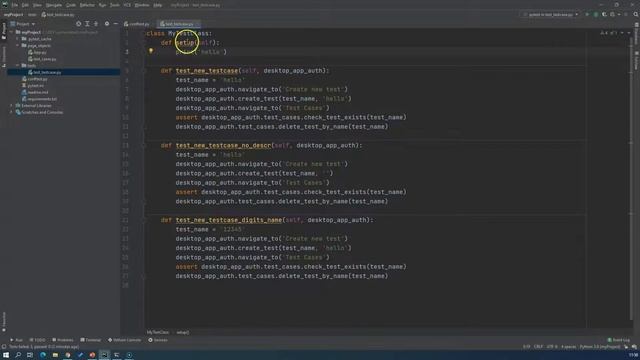The height and width of the screenshot is (360, 640).
Task: Click the yellow lightbulb intention icon
Action: click(x=151, y=51)
